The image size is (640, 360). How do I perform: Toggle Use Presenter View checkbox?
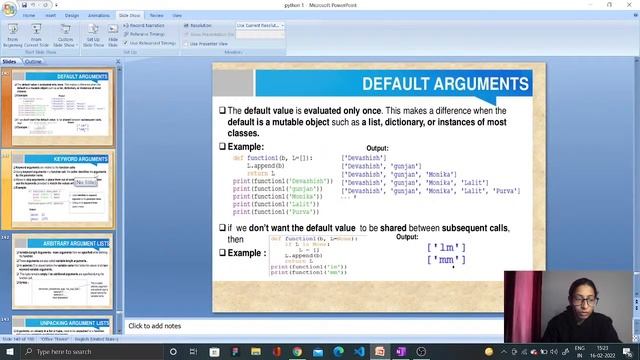click(x=186, y=44)
